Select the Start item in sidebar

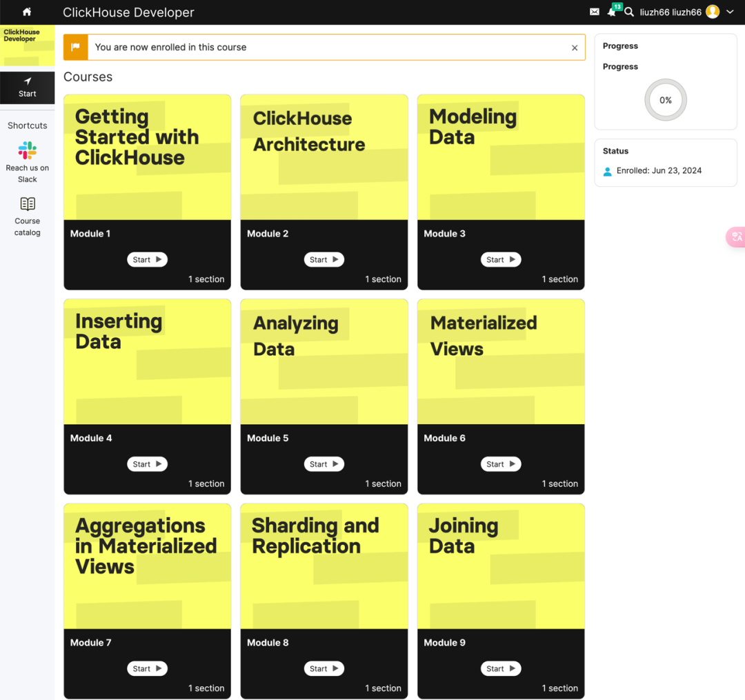pos(27,88)
